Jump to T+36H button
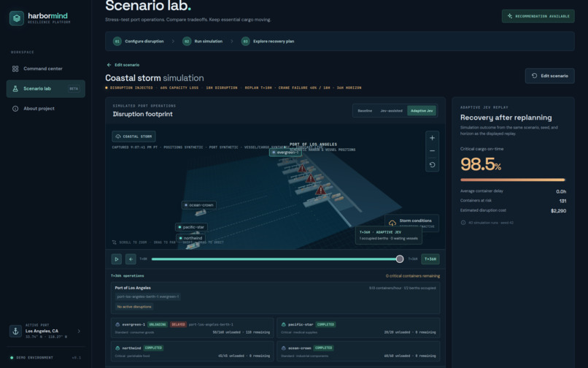The width and height of the screenshot is (588, 368). 430,259
